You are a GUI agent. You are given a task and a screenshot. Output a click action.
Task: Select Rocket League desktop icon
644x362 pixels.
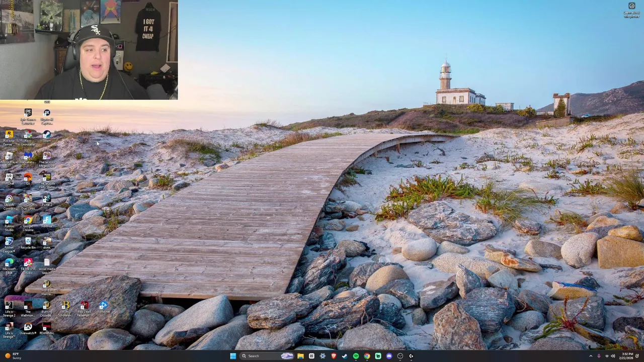(9, 246)
